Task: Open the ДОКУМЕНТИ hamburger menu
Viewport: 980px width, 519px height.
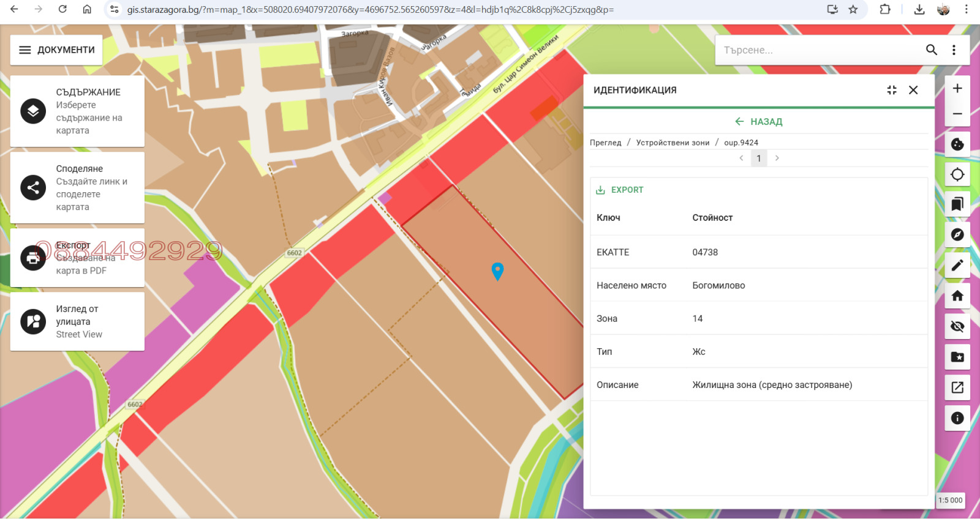Action: 56,50
